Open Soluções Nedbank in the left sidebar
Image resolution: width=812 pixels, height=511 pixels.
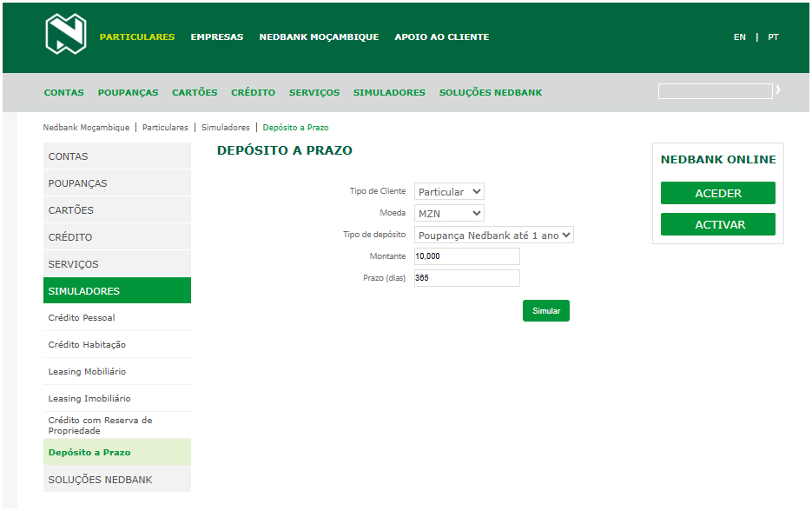pos(117,480)
